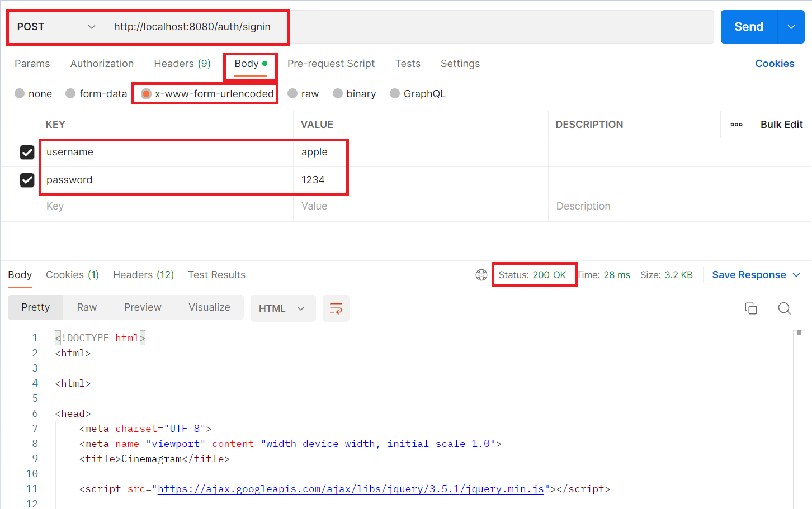
Task: Click the request URL input field
Action: (x=409, y=27)
